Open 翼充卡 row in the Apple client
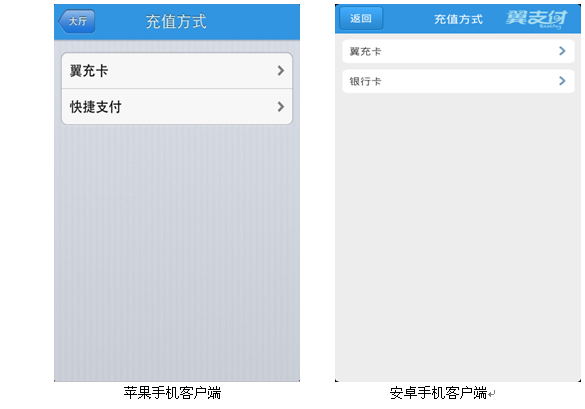Screen dimensions: 585x409 177,71
